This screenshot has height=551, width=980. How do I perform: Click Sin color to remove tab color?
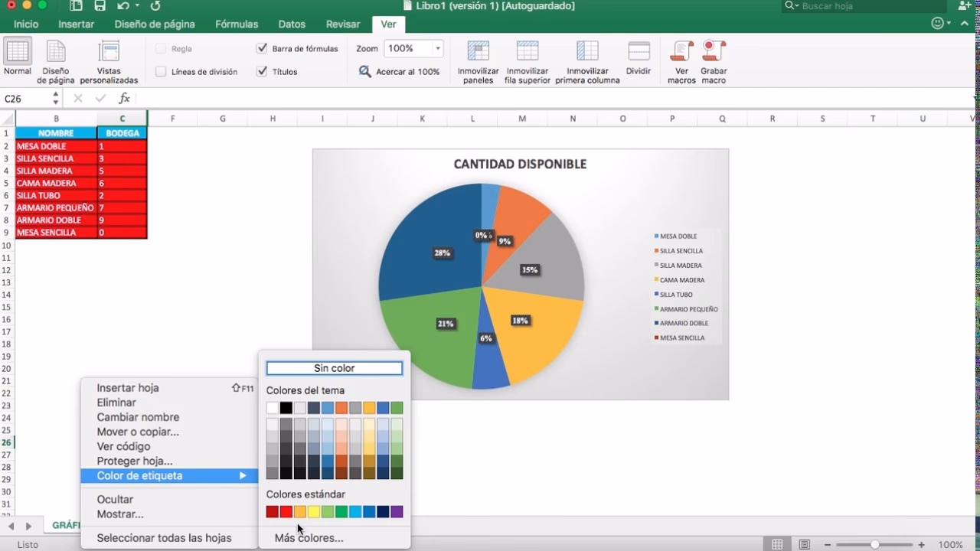pos(333,368)
